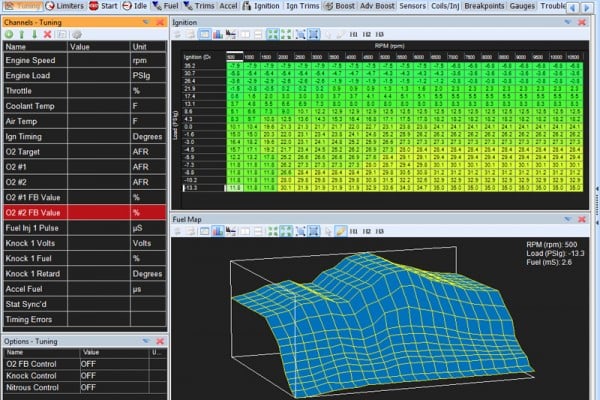Click H1 button in Fuel Map toolbar
Viewport: 600px width, 400px height.
[x=354, y=231]
